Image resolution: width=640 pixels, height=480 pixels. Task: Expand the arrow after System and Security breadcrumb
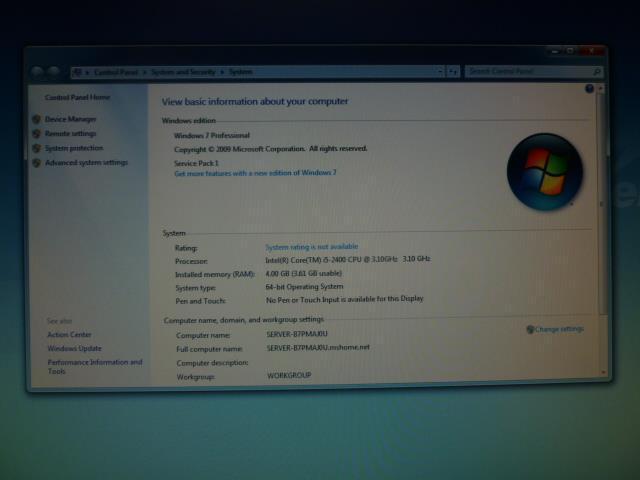tap(222, 72)
